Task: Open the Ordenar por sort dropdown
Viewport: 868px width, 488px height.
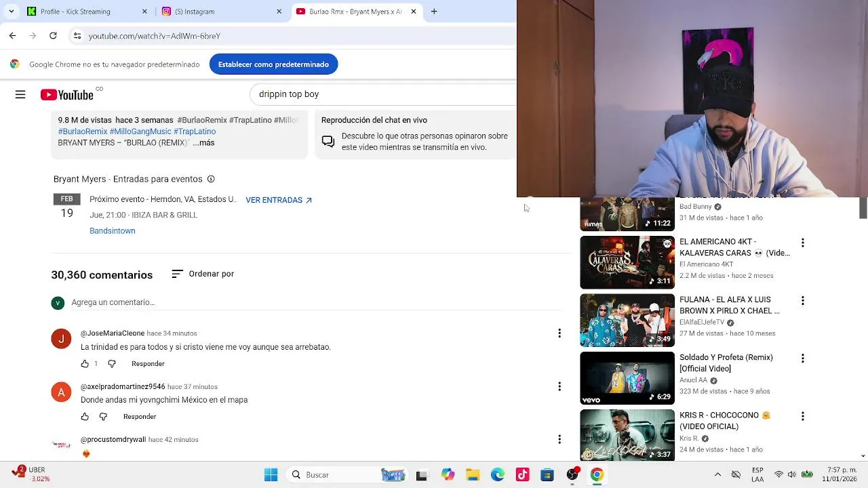Action: [x=203, y=274]
